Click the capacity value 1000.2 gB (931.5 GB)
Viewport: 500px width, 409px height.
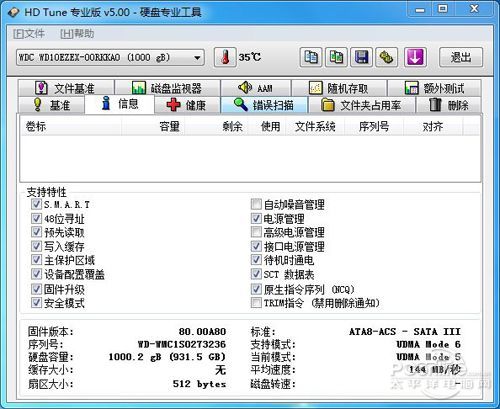pos(167,357)
